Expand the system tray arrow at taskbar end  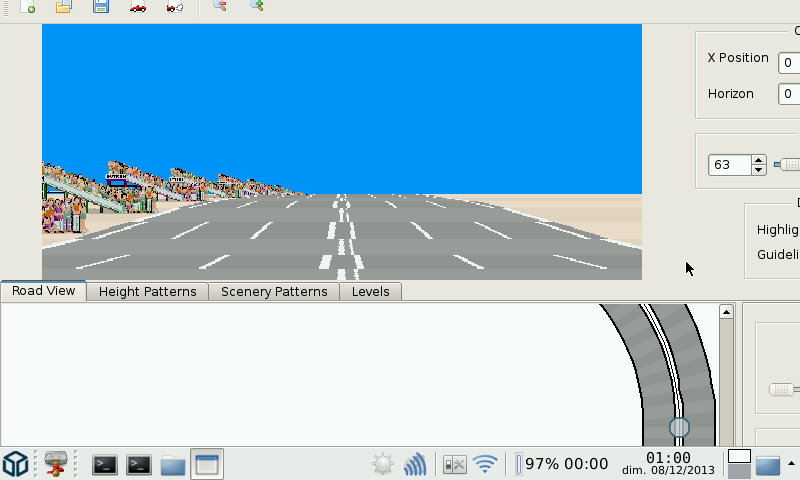pyautogui.click(x=792, y=463)
